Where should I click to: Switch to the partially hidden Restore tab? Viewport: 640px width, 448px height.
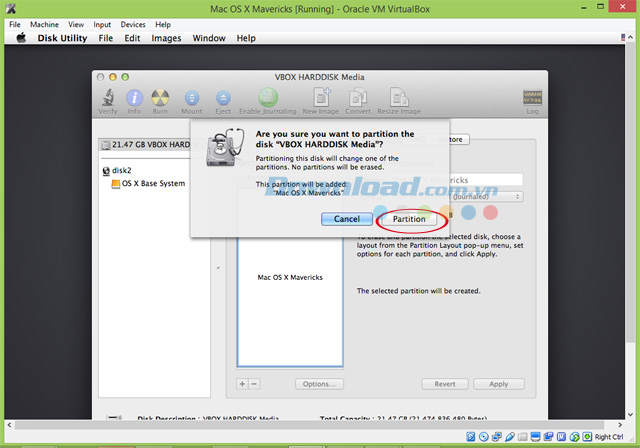point(459,140)
